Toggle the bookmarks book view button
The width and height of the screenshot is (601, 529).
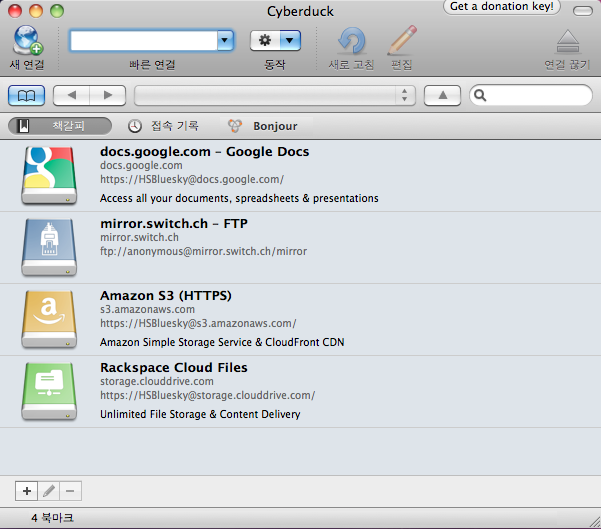(x=26, y=95)
